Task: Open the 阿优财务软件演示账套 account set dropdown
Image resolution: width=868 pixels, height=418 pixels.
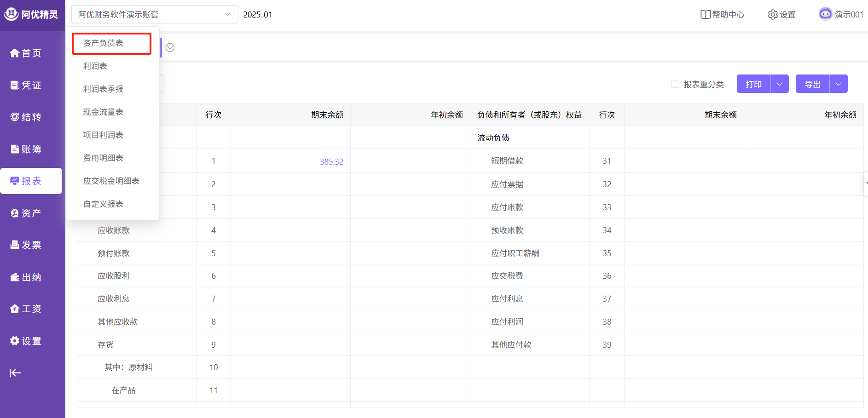Action: click(154, 14)
